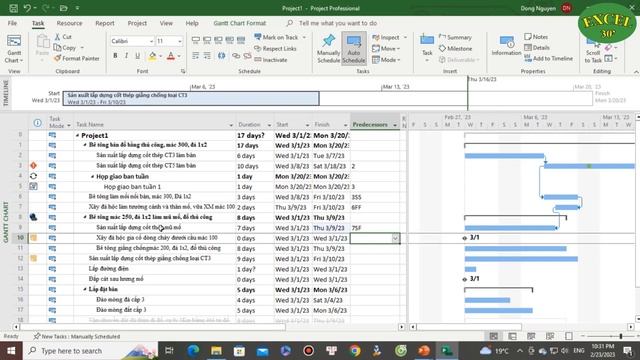640x360 pixels.
Task: Switch to the View tab
Action: (x=166, y=23)
